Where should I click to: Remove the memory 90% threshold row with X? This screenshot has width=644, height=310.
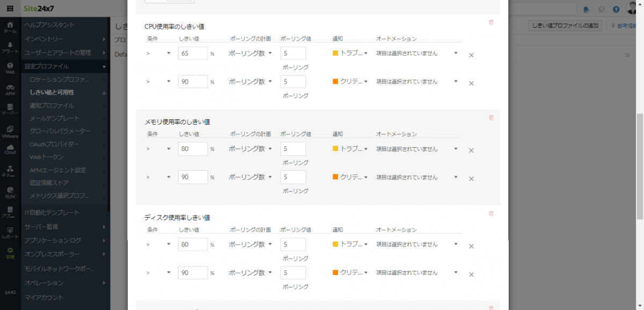tap(471, 179)
